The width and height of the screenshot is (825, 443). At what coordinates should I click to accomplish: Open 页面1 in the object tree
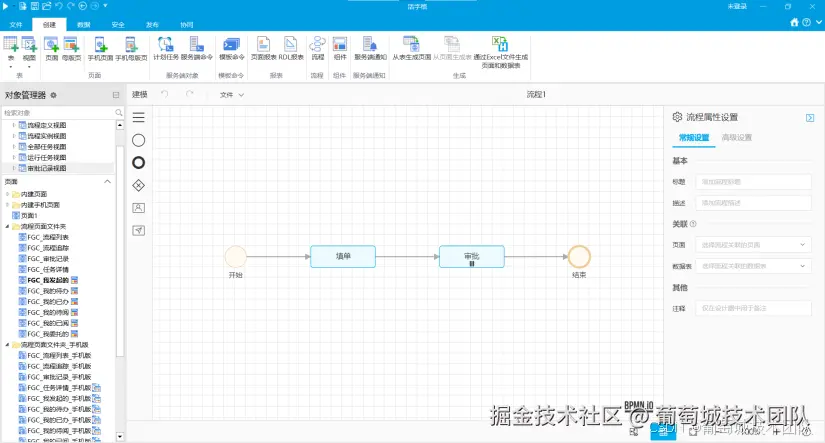(x=25, y=216)
